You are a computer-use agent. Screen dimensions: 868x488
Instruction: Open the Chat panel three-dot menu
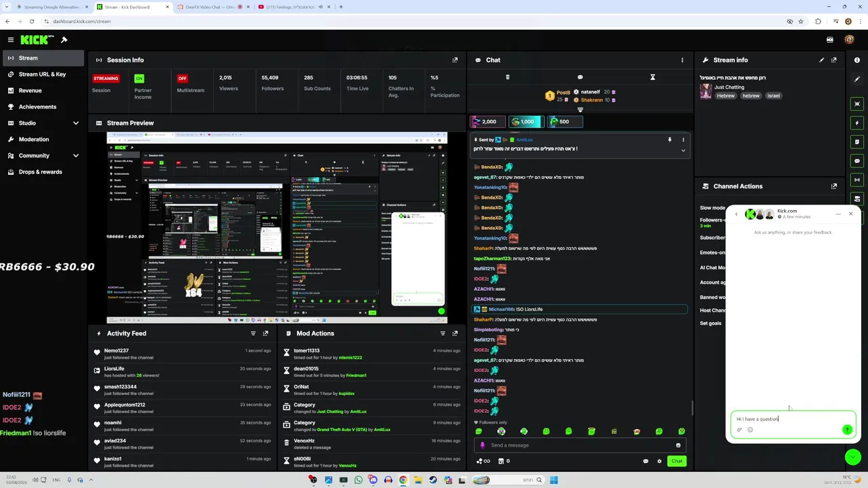click(x=682, y=60)
